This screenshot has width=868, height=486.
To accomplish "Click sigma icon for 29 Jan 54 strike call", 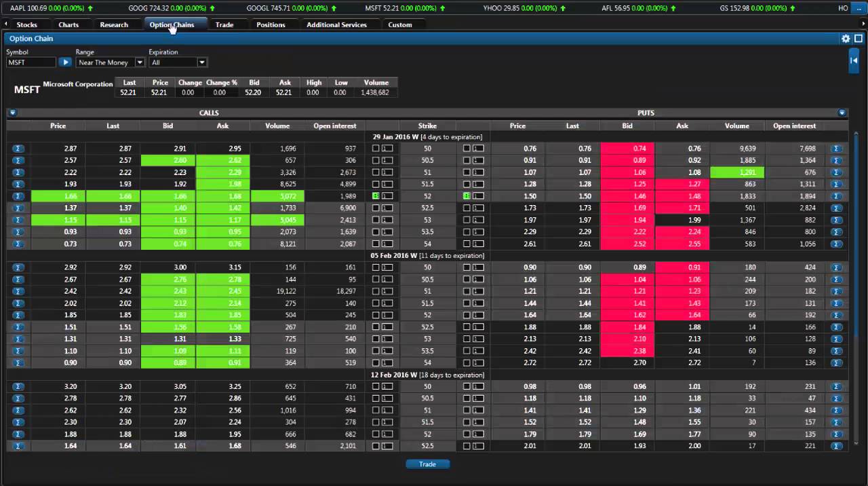I will click(x=18, y=244).
